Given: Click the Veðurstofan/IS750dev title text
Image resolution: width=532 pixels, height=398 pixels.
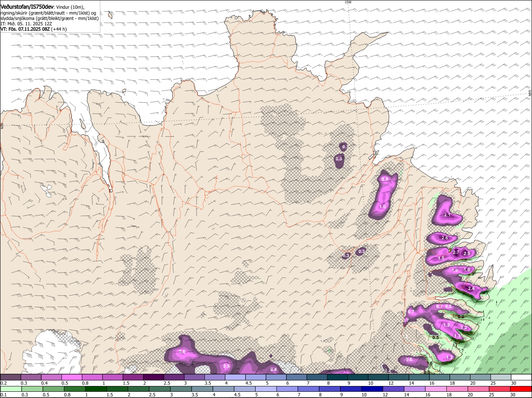Looking at the screenshot, I should [27, 7].
